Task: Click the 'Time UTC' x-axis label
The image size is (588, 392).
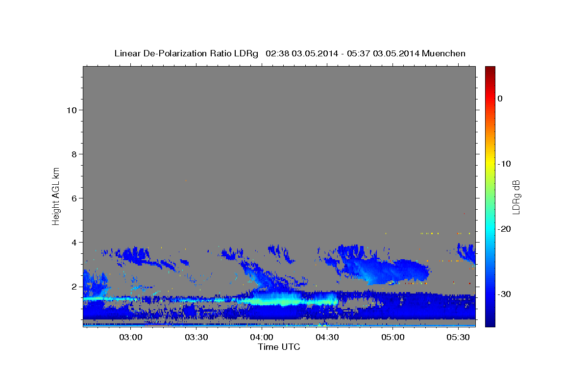Action: click(x=279, y=347)
